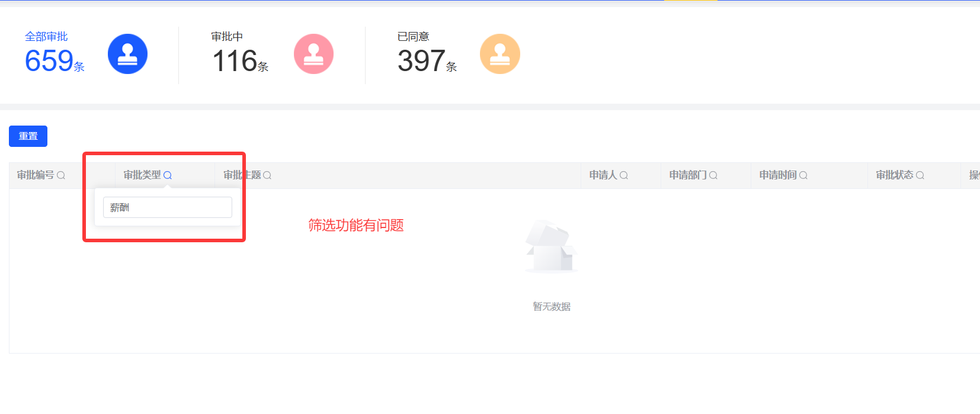Screen dimensions: 980x414
Task: Select the 审批中 category label
Action: click(227, 37)
